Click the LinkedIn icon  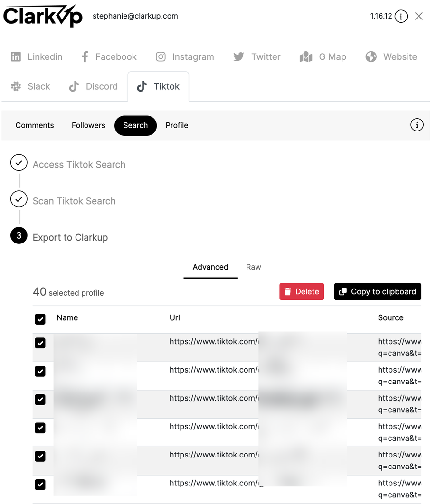(16, 56)
